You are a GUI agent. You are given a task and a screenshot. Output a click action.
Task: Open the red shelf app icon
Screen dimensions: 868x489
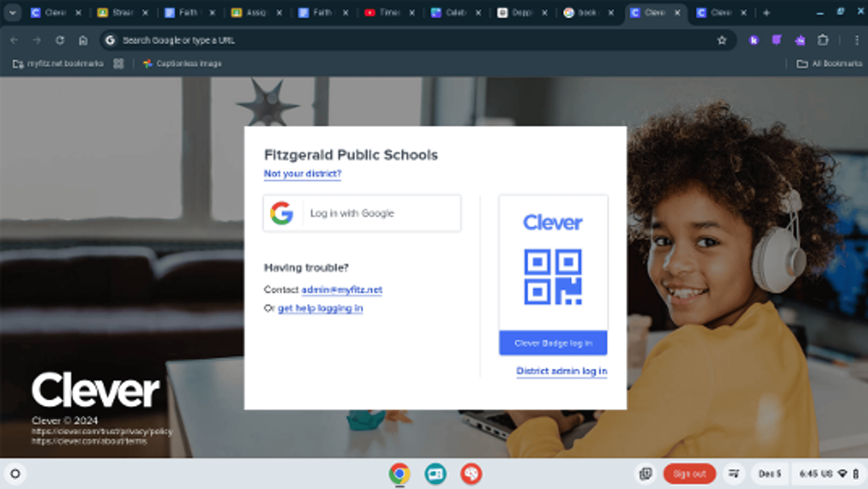[x=471, y=473]
